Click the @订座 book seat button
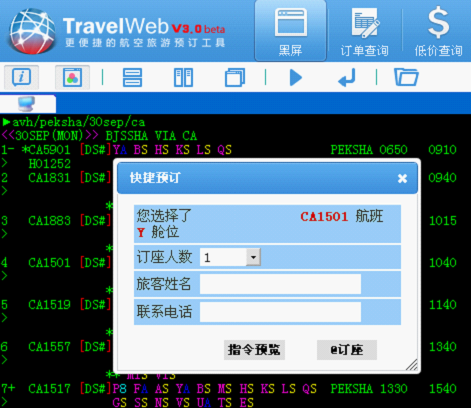Viewport: 471px width, 408px height. point(347,350)
